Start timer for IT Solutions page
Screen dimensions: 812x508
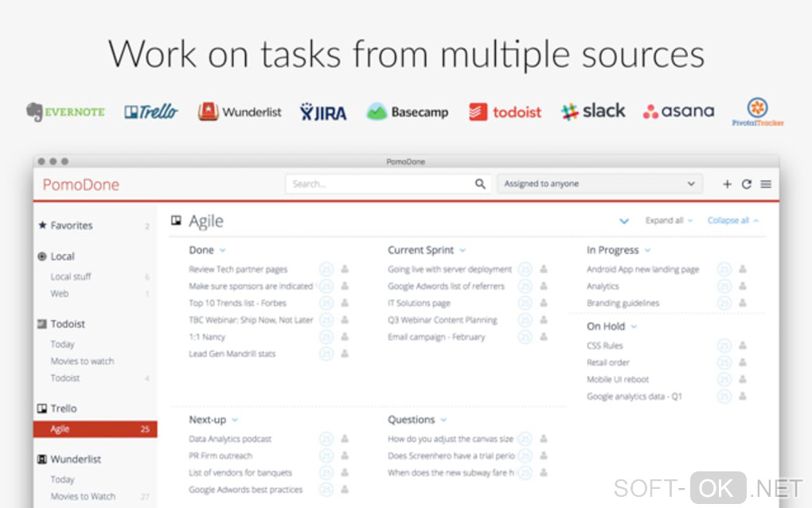pyautogui.click(x=525, y=303)
